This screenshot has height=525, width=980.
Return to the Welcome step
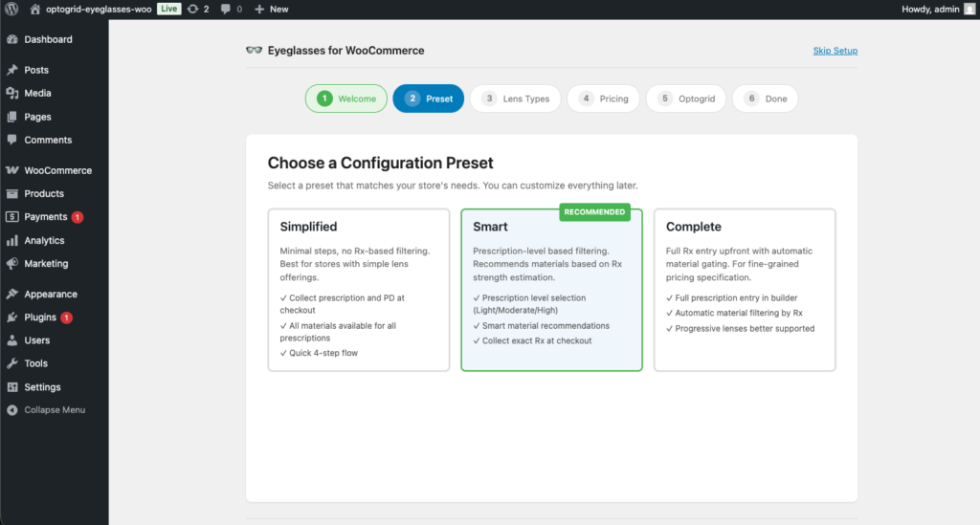(346, 98)
